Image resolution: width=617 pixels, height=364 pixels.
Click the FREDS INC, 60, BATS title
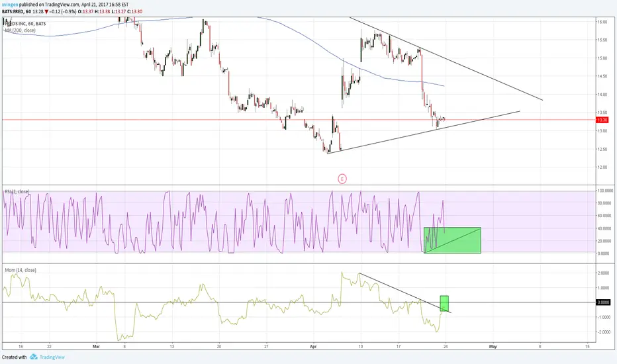pos(24,24)
